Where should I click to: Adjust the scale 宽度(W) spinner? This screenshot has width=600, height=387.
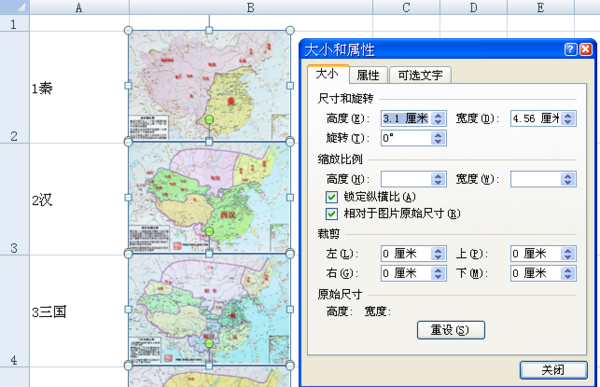568,179
